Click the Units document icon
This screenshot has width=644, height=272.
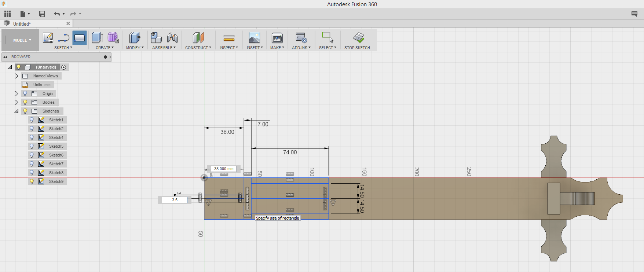point(25,85)
